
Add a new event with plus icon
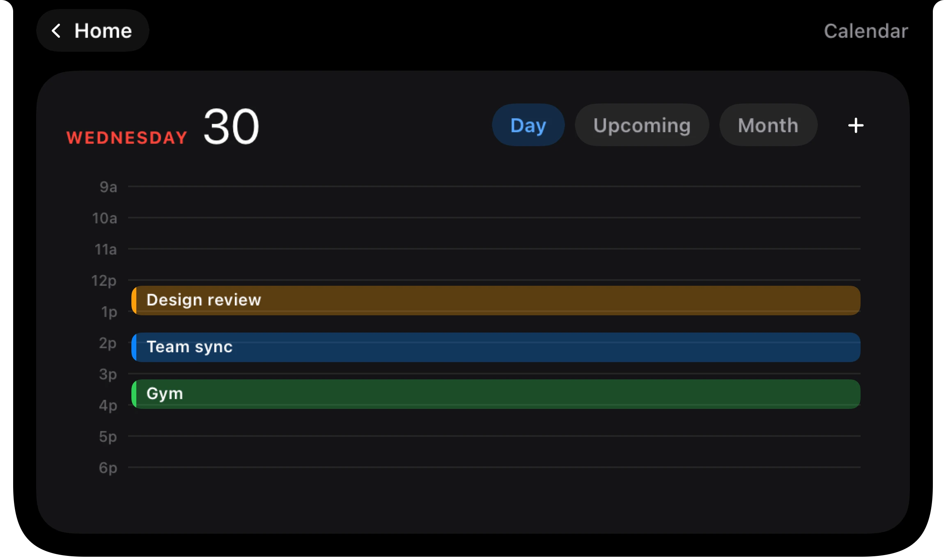pyautogui.click(x=856, y=125)
